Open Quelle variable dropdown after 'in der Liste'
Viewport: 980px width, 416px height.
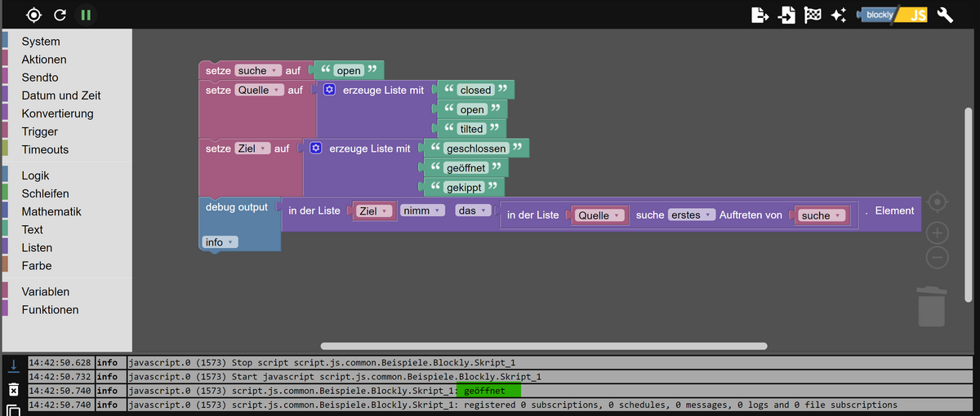pyautogui.click(x=600, y=215)
